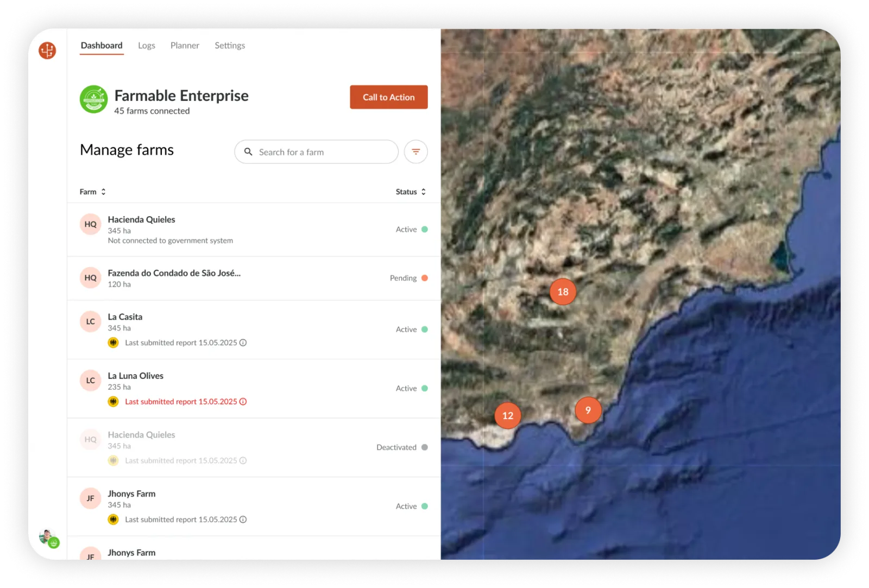Select Fazenda do Condado de São José farm name
The image size is (869, 588).
point(174,273)
